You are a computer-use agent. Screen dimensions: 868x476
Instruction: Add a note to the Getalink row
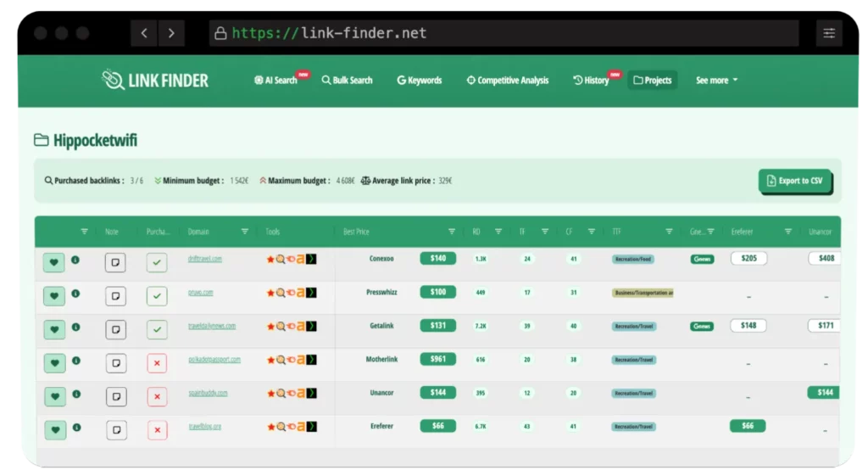tap(115, 329)
